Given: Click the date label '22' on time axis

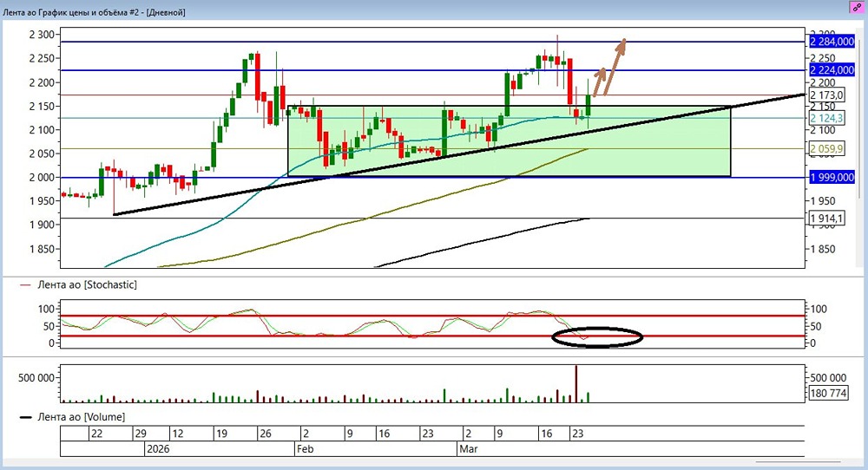Looking at the screenshot, I should [x=96, y=434].
